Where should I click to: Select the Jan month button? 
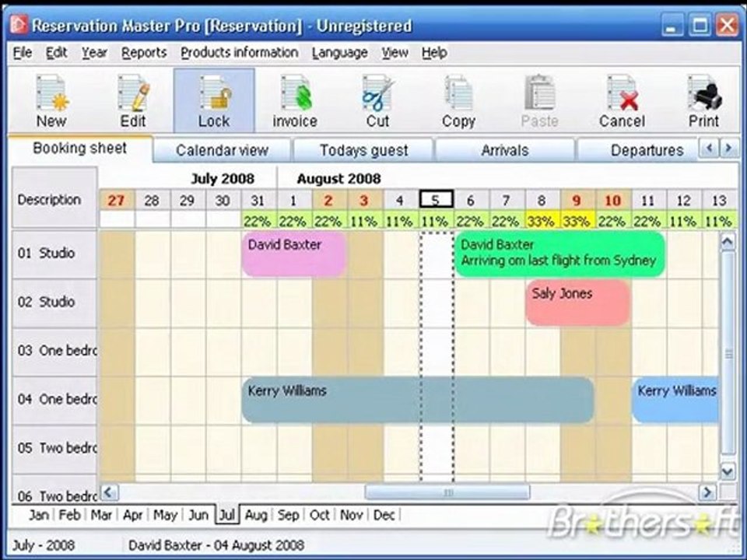(x=39, y=515)
